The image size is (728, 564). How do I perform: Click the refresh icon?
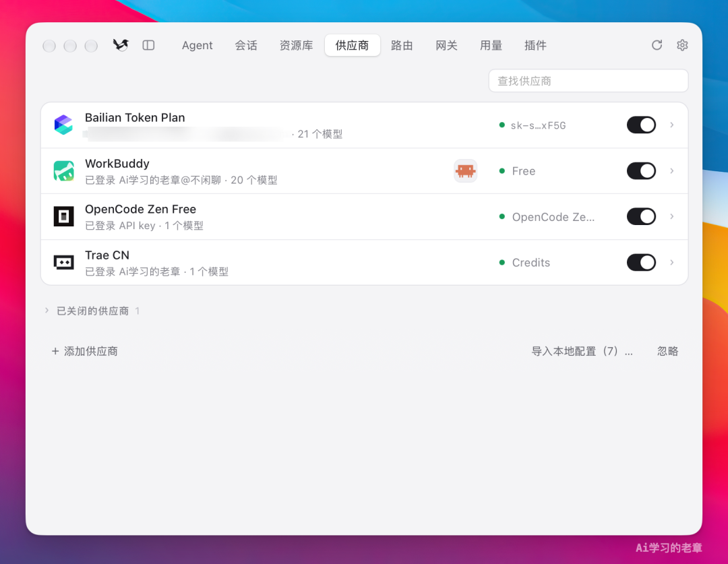[657, 45]
